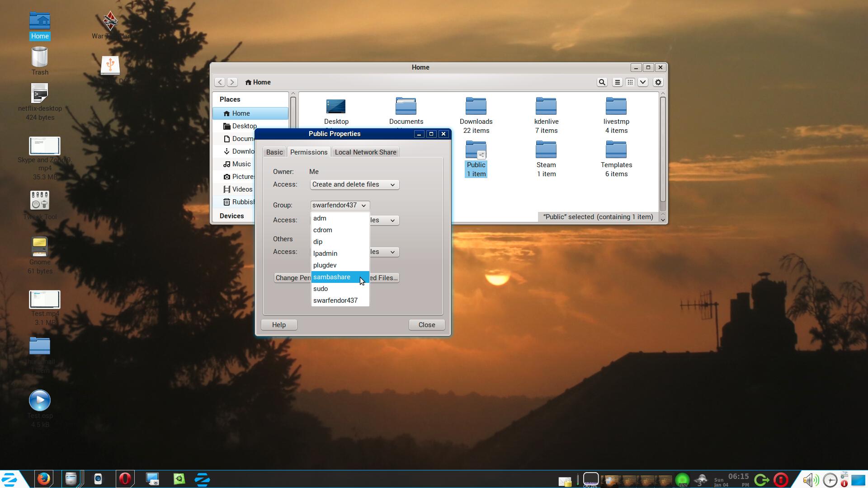Viewport: 868px width, 488px height.
Task: Open the Local Network Share tab
Action: tap(365, 152)
